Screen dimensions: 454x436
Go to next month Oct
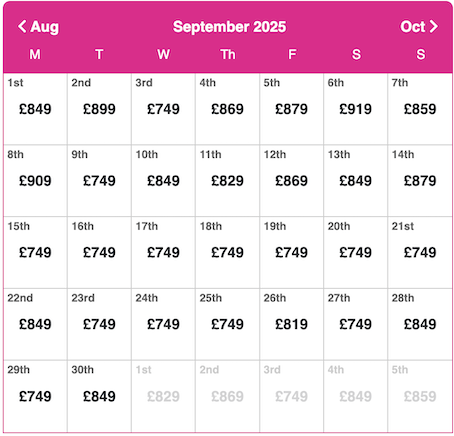pyautogui.click(x=419, y=27)
